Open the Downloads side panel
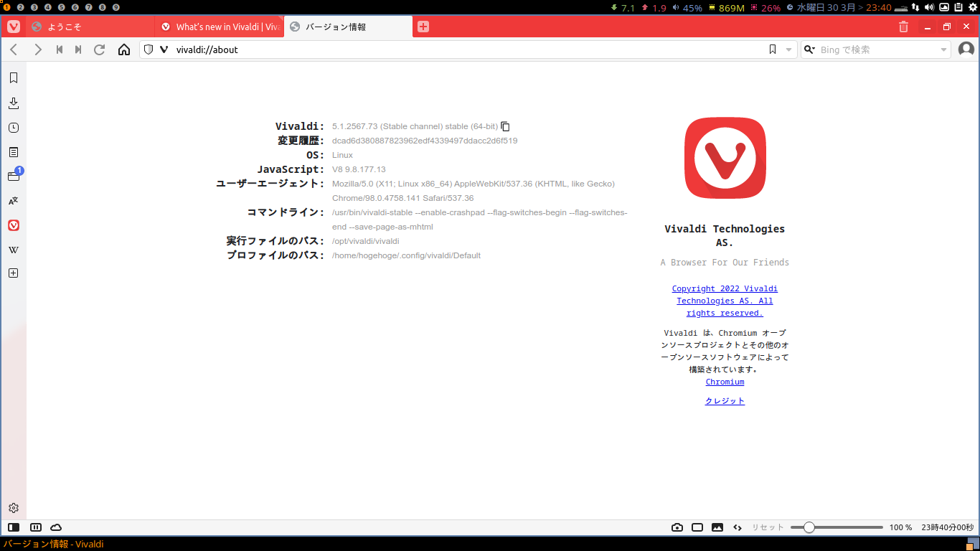This screenshot has height=551, width=980. [x=14, y=103]
